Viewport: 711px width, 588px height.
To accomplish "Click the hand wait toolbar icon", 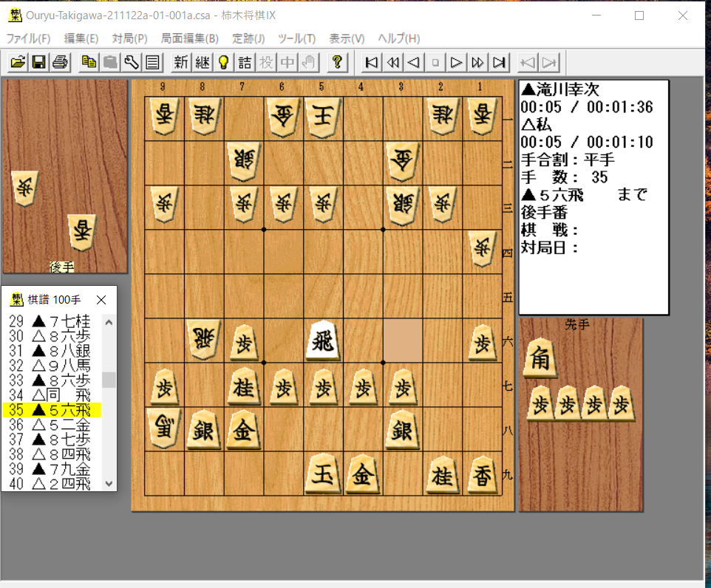I will tap(309, 62).
